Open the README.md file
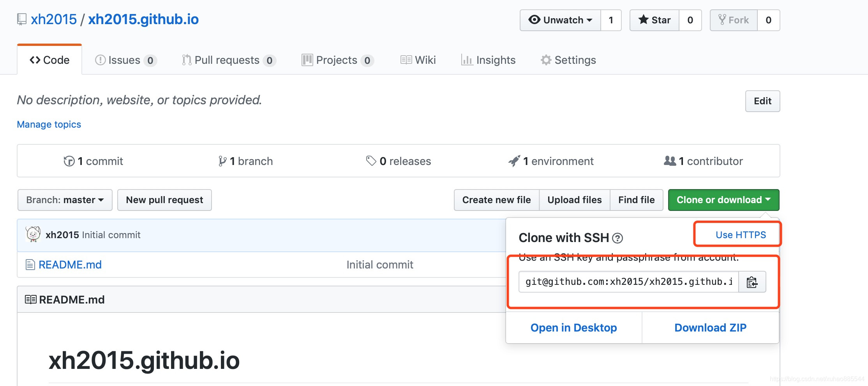 click(70, 265)
